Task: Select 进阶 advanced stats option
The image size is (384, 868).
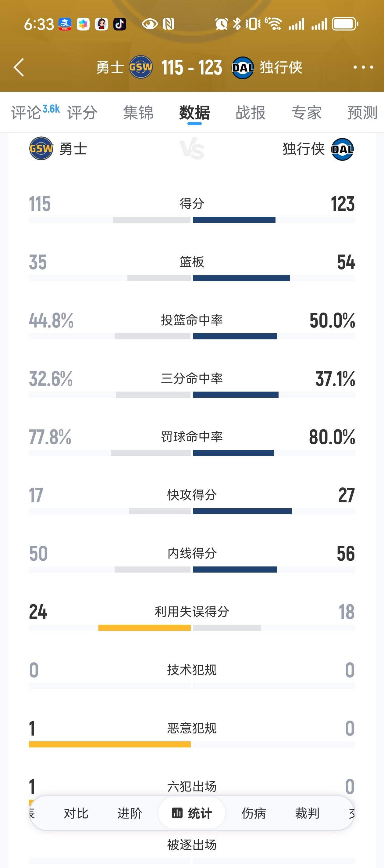Action: tap(130, 813)
